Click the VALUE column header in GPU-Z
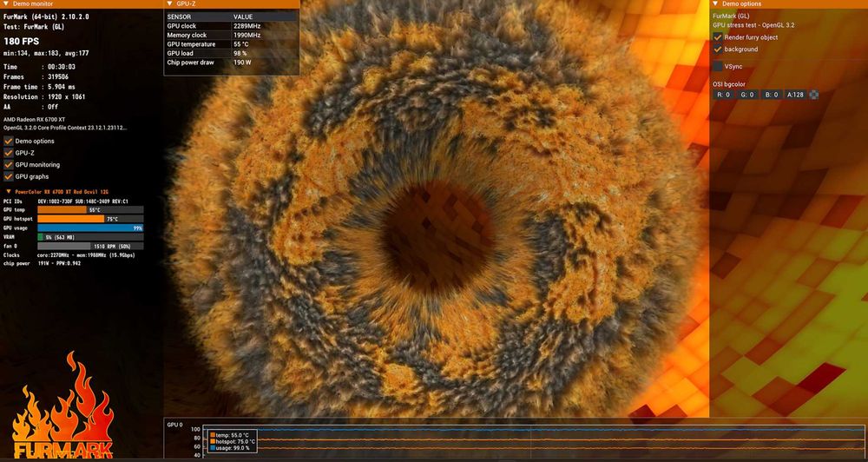 point(243,17)
